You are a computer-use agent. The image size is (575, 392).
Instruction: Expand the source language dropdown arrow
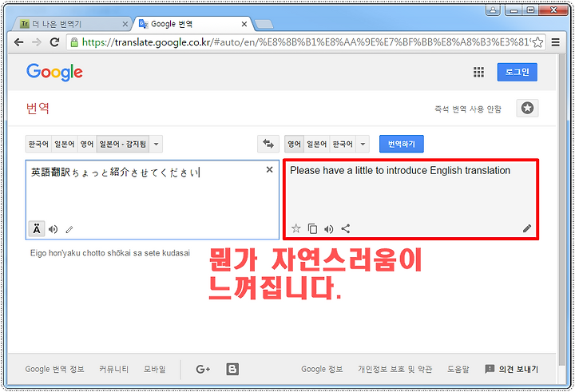pos(156,145)
